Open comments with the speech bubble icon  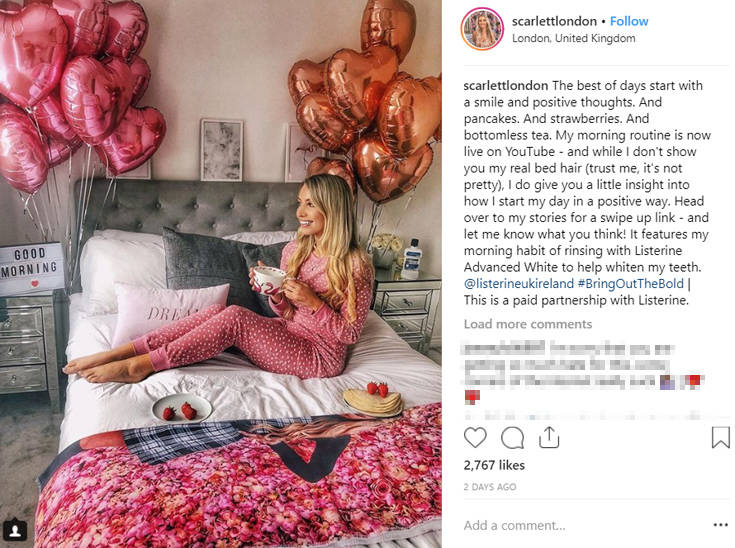click(x=512, y=438)
